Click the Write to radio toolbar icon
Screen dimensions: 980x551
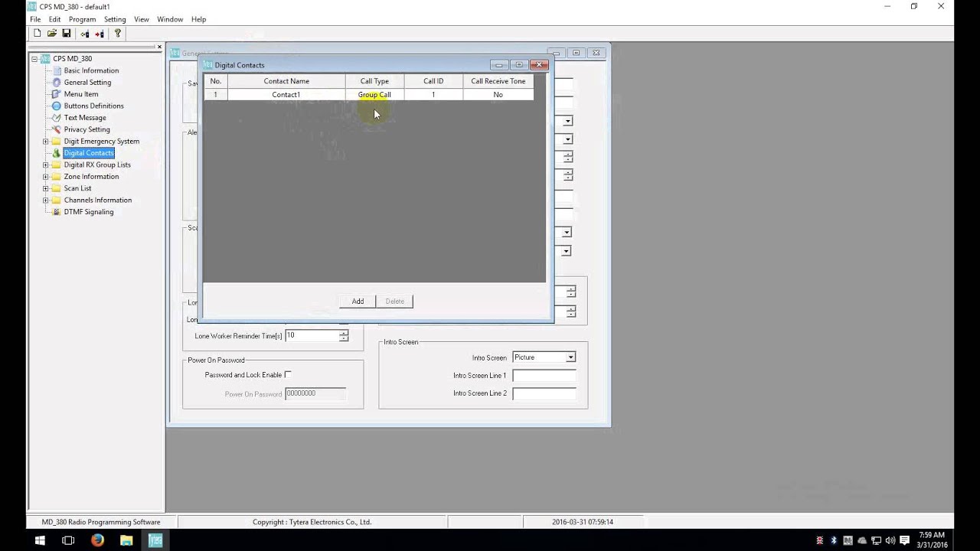[100, 34]
